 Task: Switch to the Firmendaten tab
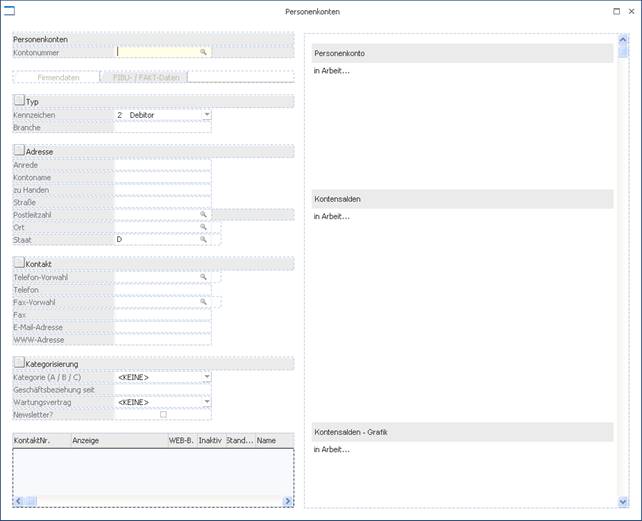[x=58, y=76]
